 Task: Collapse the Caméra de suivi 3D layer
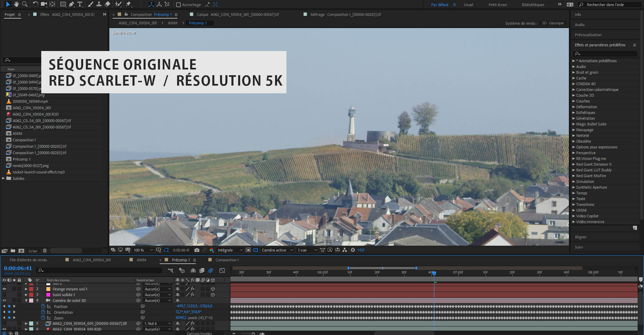pyautogui.click(x=26, y=300)
